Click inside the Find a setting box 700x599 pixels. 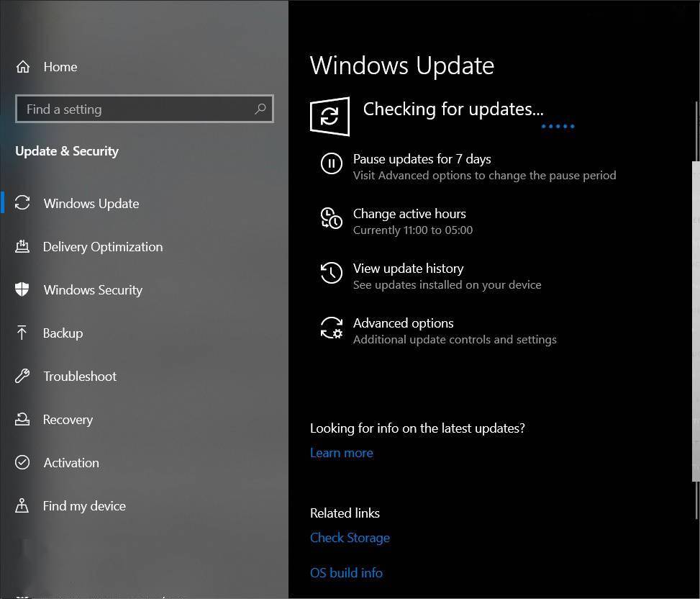coord(129,109)
